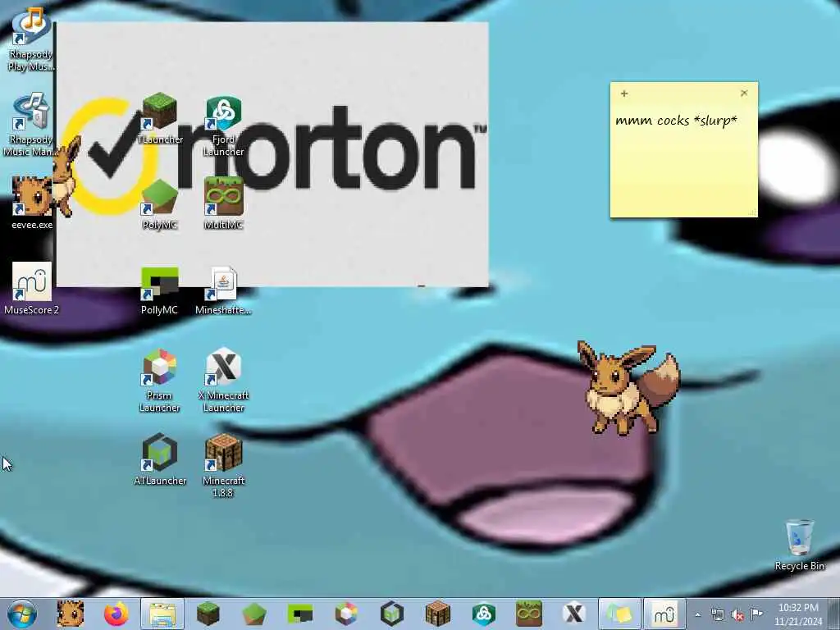Open File Explorer from the taskbar
Image resolution: width=840 pixels, height=630 pixels.
162,614
